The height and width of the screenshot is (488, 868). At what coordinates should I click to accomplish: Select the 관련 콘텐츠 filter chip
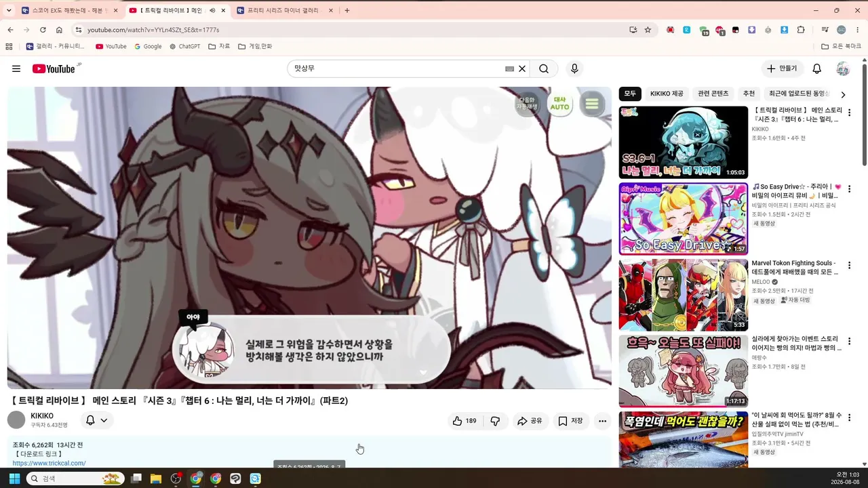coord(713,94)
